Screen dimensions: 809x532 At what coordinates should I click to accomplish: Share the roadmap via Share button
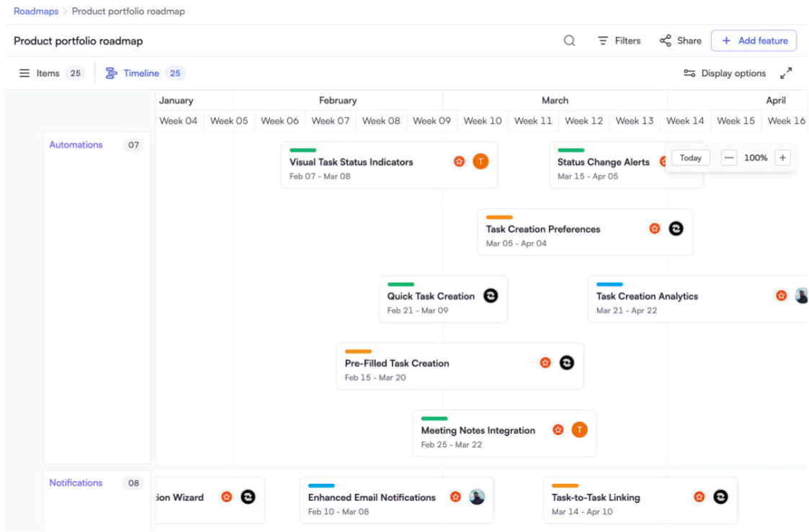[x=681, y=41]
